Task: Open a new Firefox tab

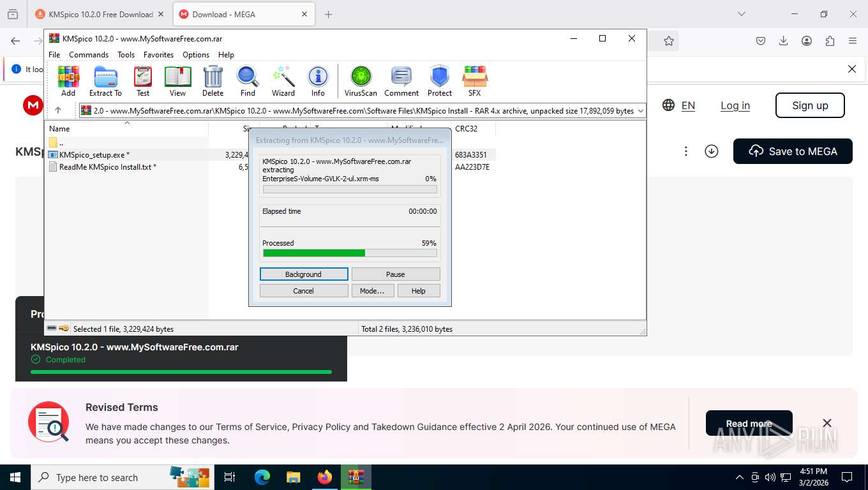Action: (329, 14)
